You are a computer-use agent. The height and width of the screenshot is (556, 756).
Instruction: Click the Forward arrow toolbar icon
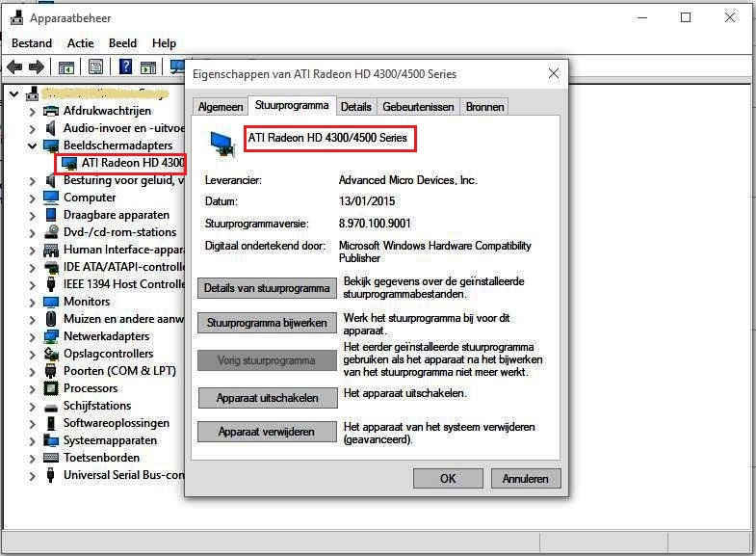[x=37, y=66]
